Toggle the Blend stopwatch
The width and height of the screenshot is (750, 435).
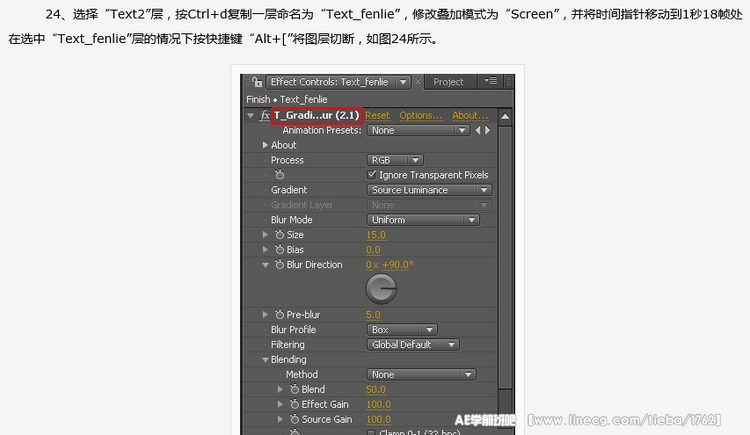click(x=295, y=389)
